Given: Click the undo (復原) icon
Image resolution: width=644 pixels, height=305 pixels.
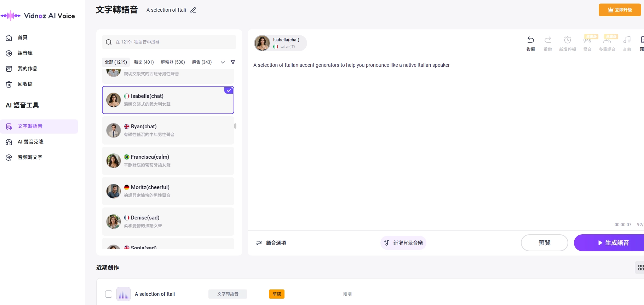Looking at the screenshot, I should pyautogui.click(x=530, y=40).
